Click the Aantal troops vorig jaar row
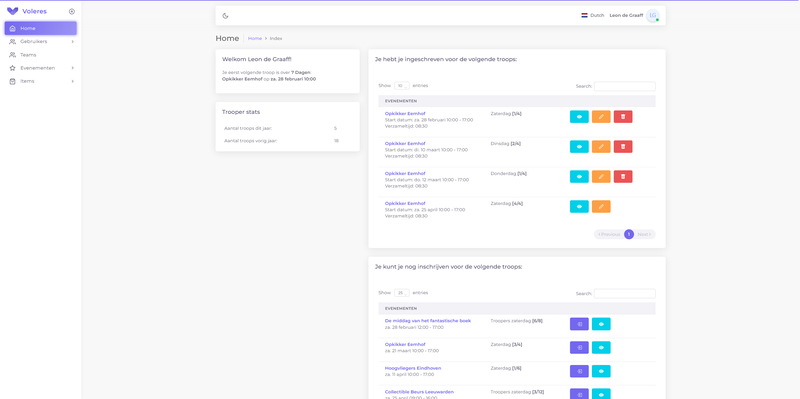 coord(287,140)
